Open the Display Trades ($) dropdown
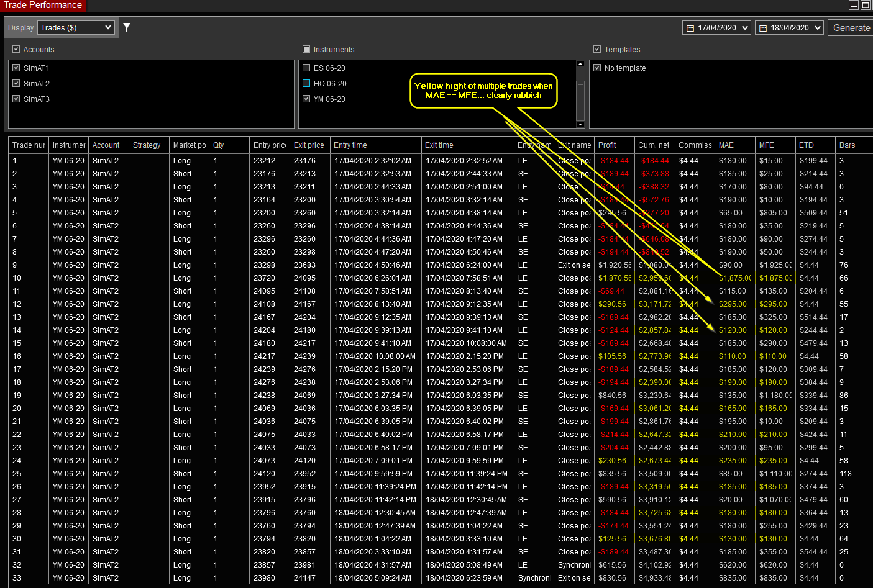The width and height of the screenshot is (873, 588). 76,28
